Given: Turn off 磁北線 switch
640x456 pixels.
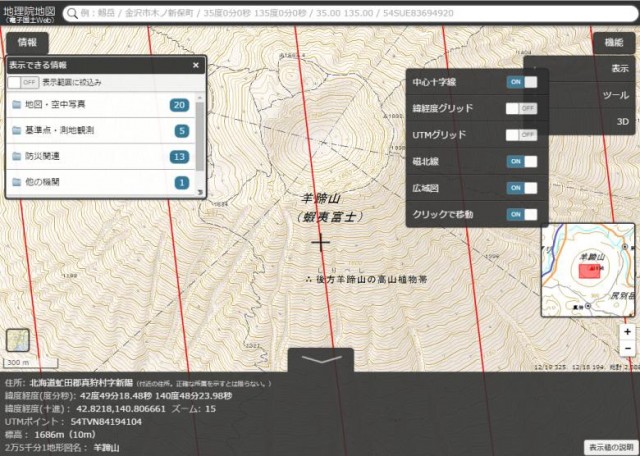Looking at the screenshot, I should (522, 162).
